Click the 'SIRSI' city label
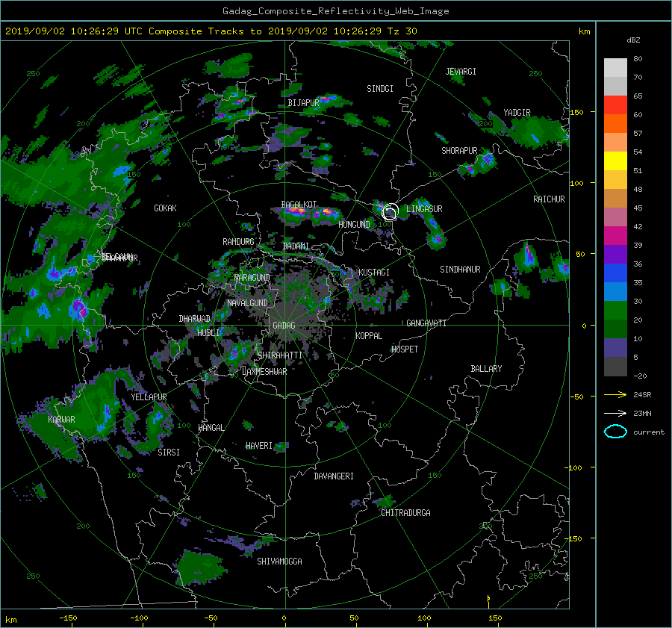Image resolution: width=672 pixels, height=628 pixels. click(x=169, y=453)
